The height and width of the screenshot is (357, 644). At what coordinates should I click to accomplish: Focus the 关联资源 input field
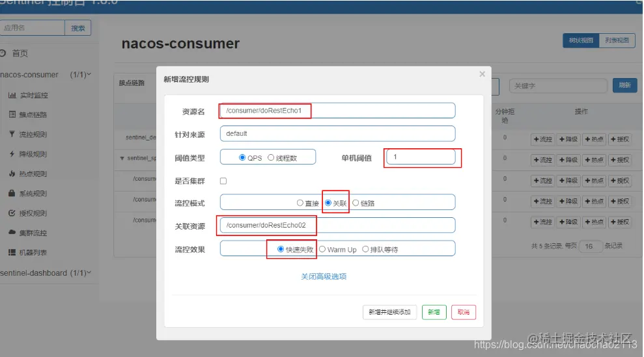[337, 225]
